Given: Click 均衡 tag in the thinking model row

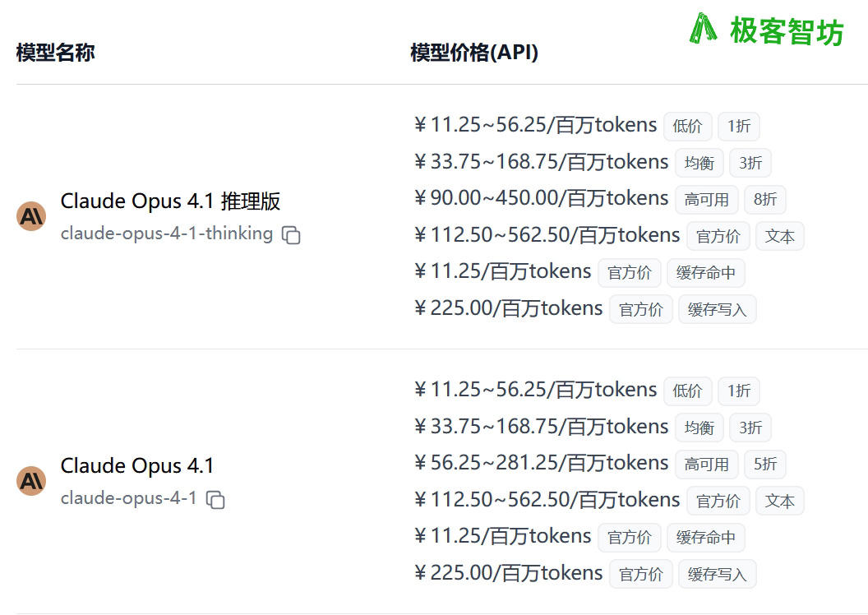Looking at the screenshot, I should point(699,163).
